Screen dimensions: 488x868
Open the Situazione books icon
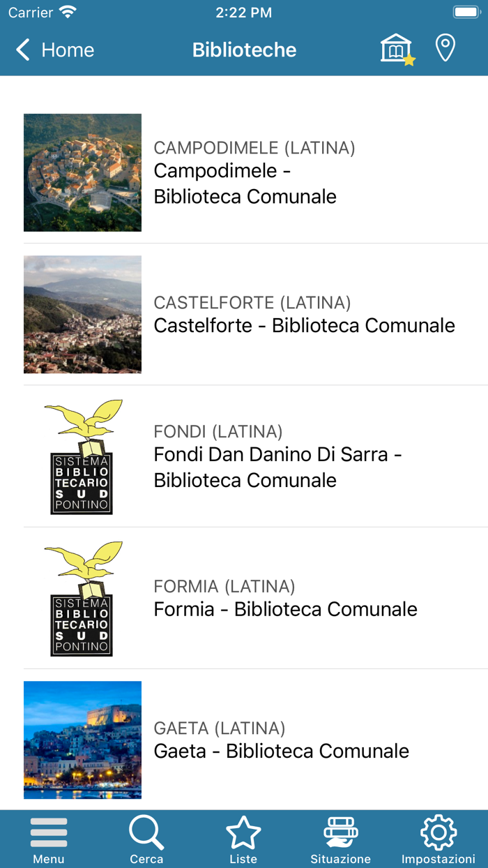[x=341, y=832]
